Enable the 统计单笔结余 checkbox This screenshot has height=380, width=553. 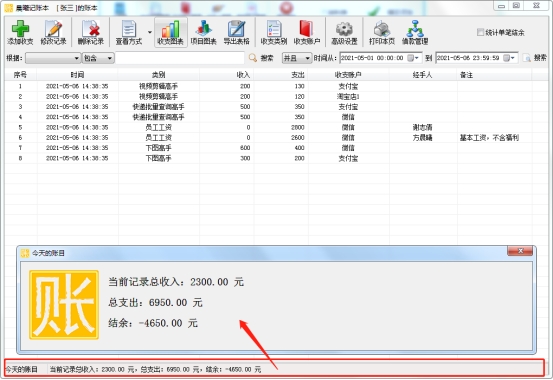tap(480, 32)
